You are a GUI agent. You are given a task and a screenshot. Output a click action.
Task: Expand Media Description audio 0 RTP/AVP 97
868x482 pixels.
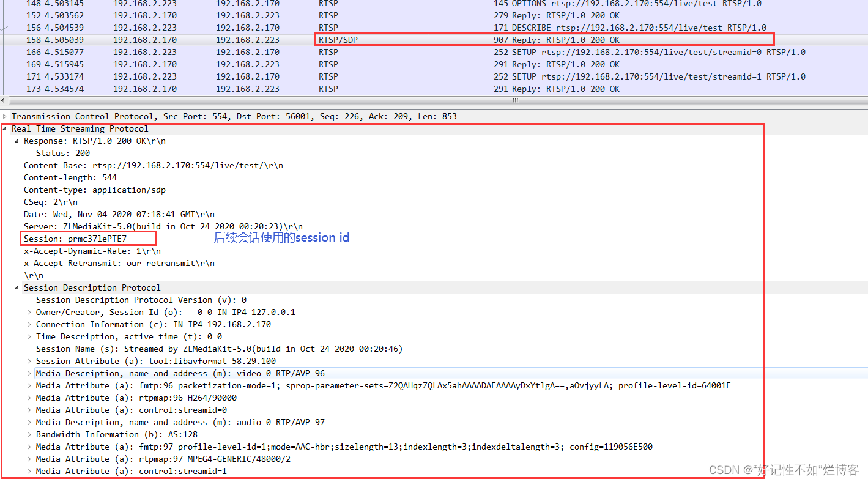(29, 422)
